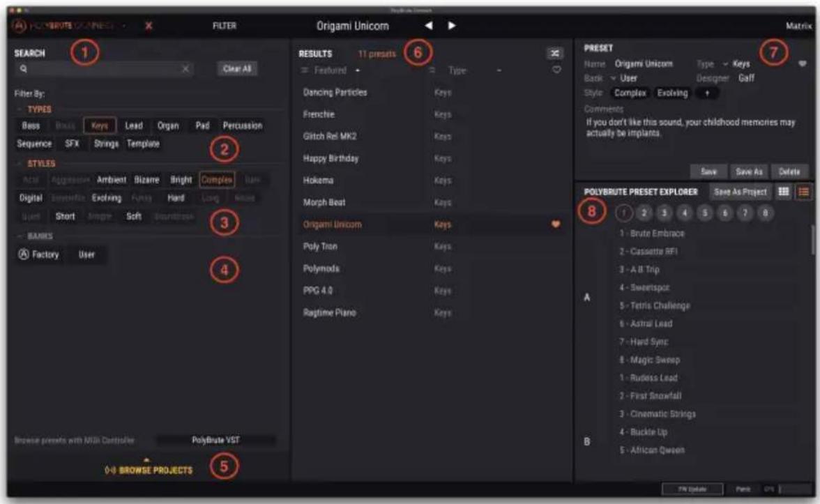Select bank circle 4 in Preset Explorer
This screenshot has width=820, height=504.
(685, 213)
